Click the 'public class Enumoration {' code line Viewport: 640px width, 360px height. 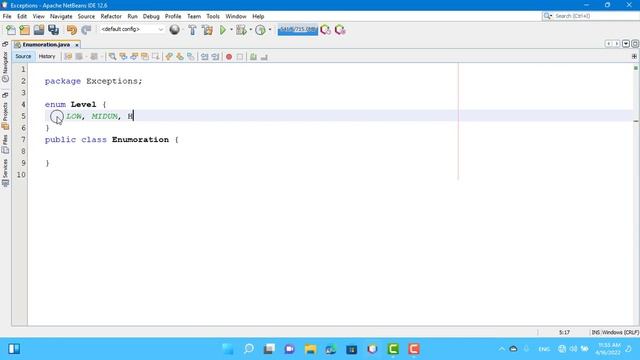112,140
